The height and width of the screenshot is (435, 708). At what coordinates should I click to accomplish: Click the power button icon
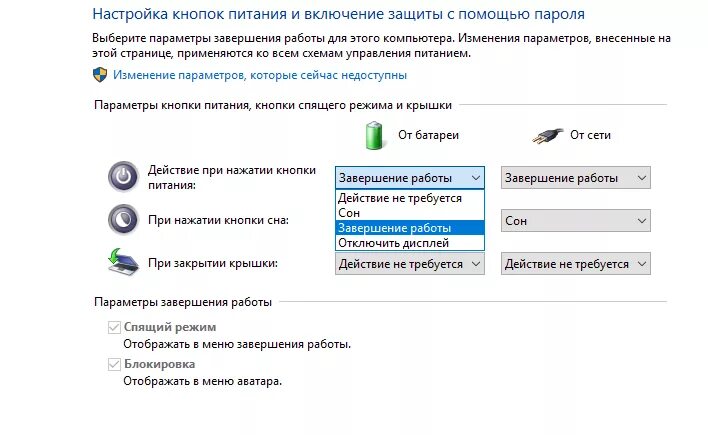123,177
